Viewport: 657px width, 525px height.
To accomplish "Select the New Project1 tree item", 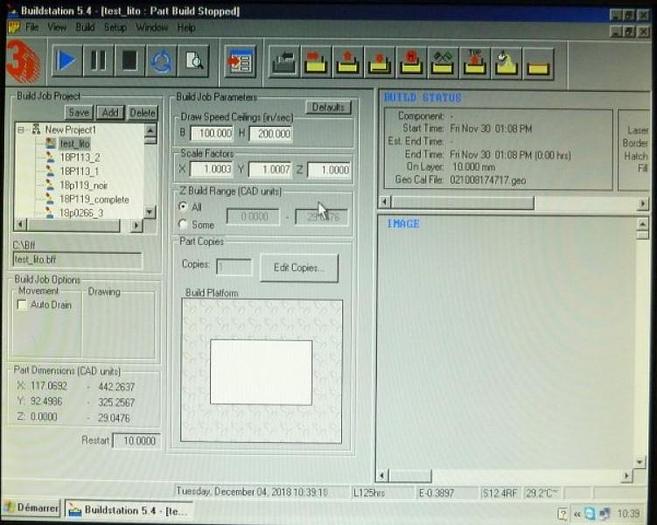I will click(x=70, y=130).
